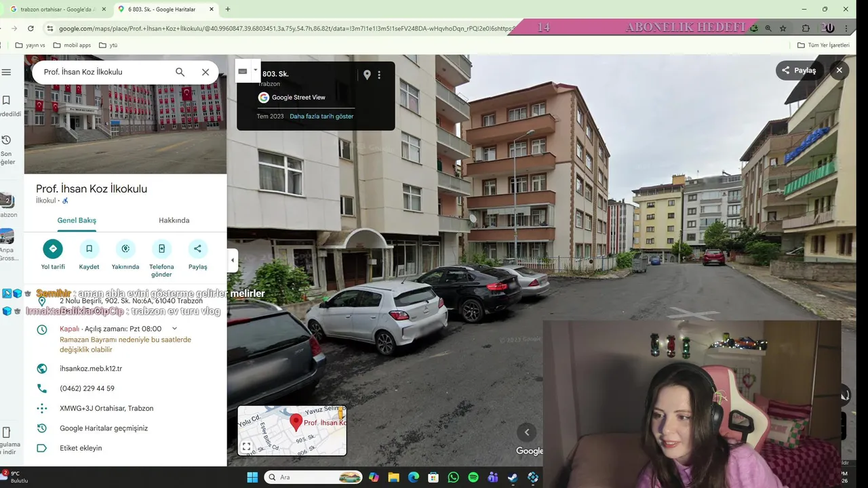Image resolution: width=868 pixels, height=488 pixels.
Task: Click the Paylaş button over Street View
Action: click(x=800, y=70)
